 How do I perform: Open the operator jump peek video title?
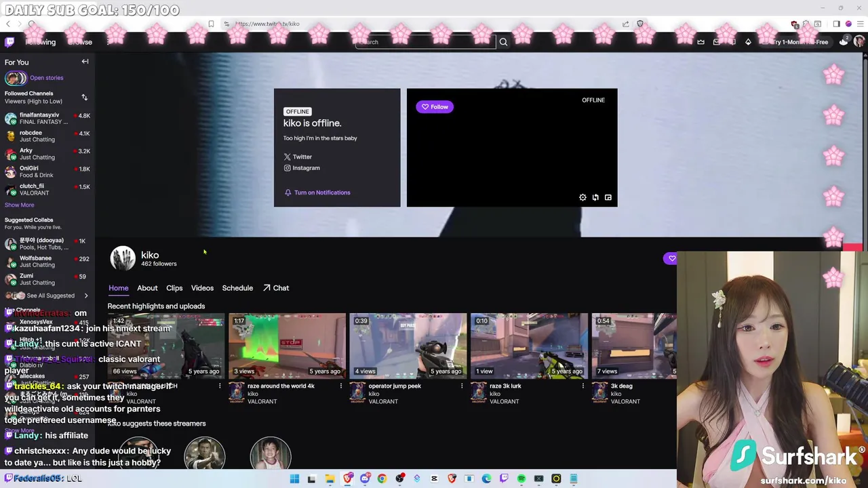[395, 386]
